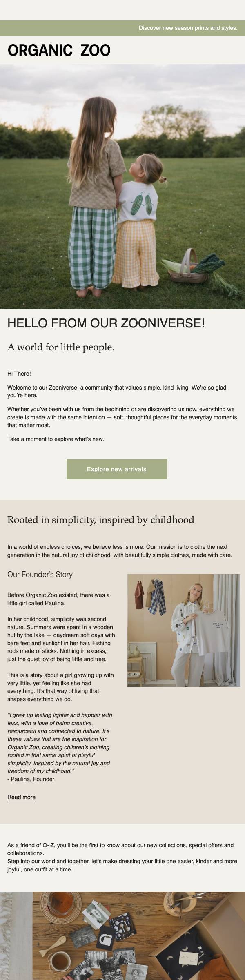
Task: Click the Organic Zoo logo
Action: (59, 51)
